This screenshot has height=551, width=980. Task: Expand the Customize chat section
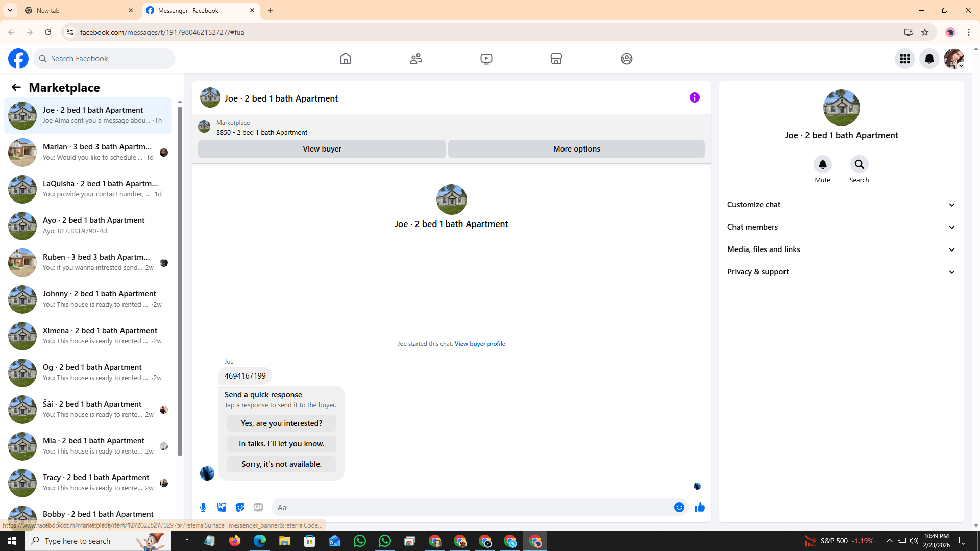pyautogui.click(x=841, y=205)
